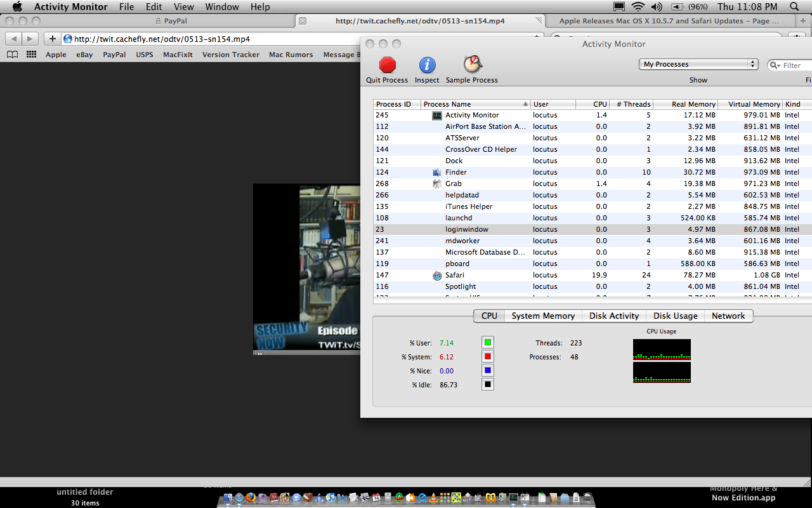Switch to the Disk Activity tab
This screenshot has height=508, width=812.
click(x=614, y=316)
